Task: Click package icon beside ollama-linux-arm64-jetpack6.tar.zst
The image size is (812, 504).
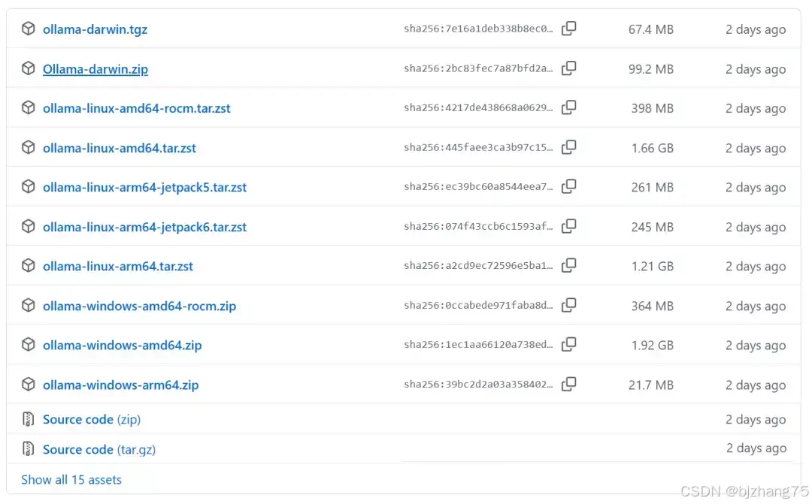Action: click(x=29, y=227)
